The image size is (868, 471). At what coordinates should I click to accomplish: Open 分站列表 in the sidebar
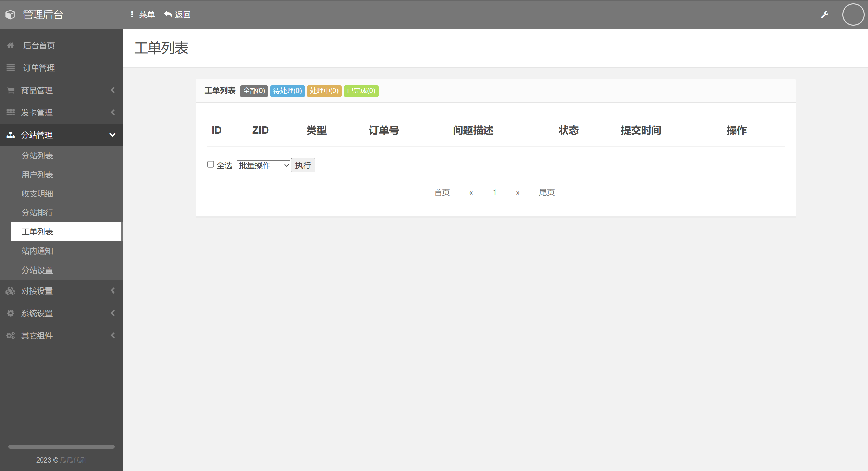point(37,156)
